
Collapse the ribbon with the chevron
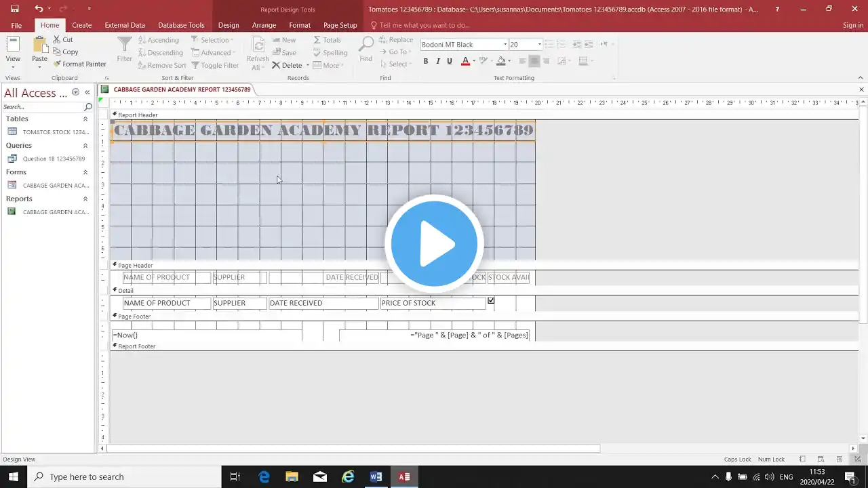[861, 78]
